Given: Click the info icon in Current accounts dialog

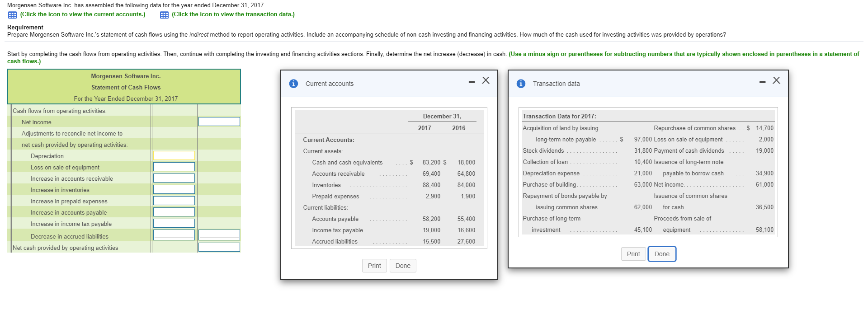Looking at the screenshot, I should point(294,84).
